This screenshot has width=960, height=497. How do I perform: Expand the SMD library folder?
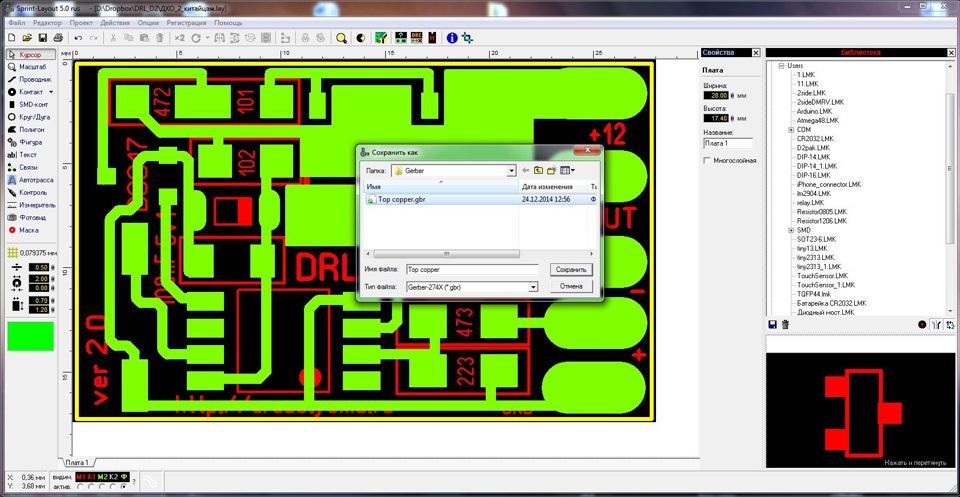point(791,230)
